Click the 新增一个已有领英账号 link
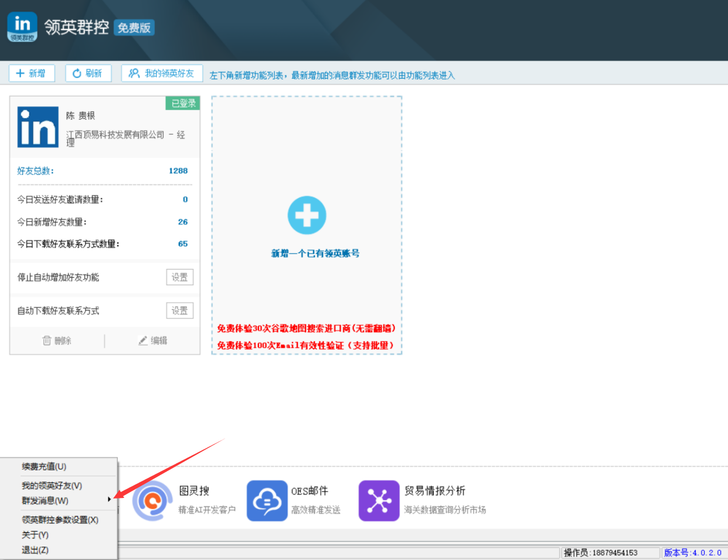Image resolution: width=728 pixels, height=560 pixels. tap(315, 254)
